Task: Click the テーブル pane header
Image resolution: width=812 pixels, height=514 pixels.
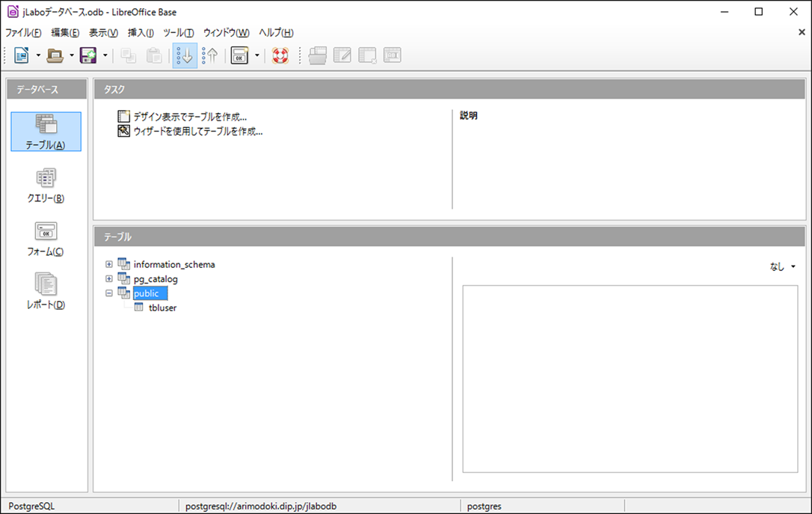Action: coord(449,236)
